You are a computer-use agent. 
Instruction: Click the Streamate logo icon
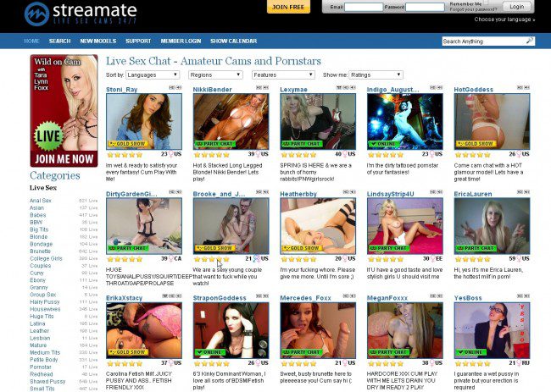(36, 14)
